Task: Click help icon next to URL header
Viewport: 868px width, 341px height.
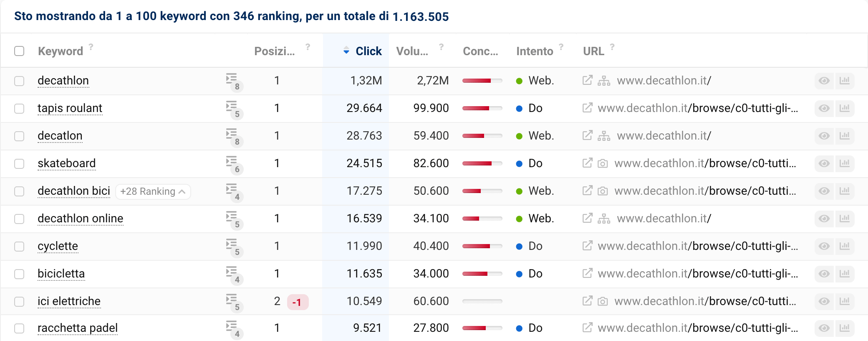Action: 612,46
